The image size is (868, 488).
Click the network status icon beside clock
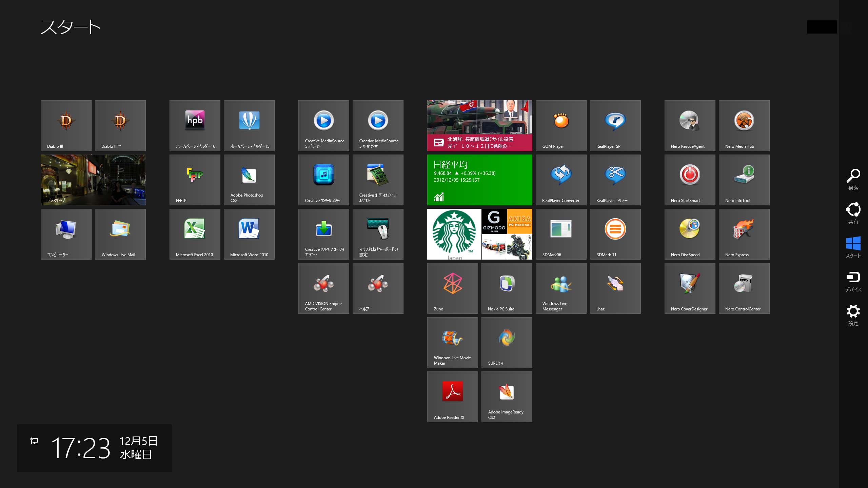(34, 441)
